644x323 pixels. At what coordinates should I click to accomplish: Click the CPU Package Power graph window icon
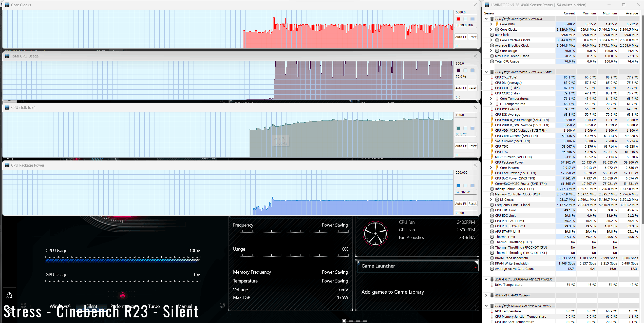7,165
